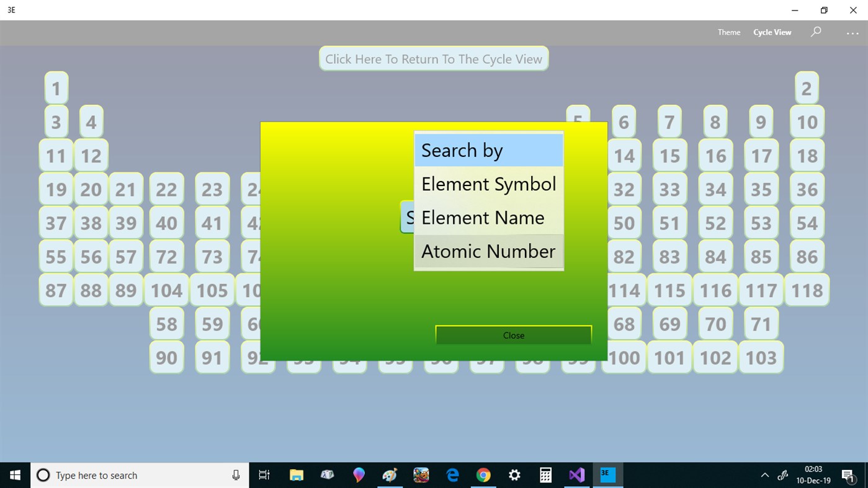
Task: Switch to Cycle View from the top menu
Action: [772, 32]
